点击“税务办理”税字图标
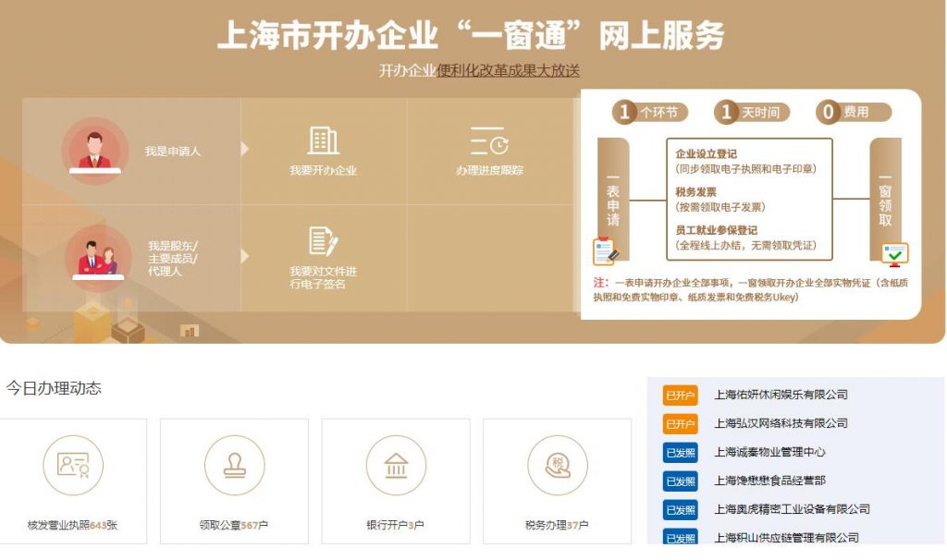The image size is (947, 560). pos(559,466)
